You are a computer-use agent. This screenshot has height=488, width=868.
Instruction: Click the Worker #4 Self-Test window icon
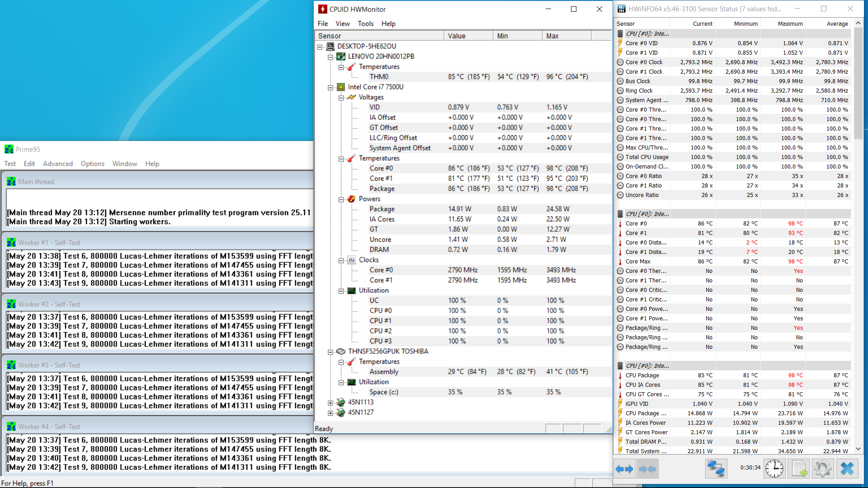point(11,427)
